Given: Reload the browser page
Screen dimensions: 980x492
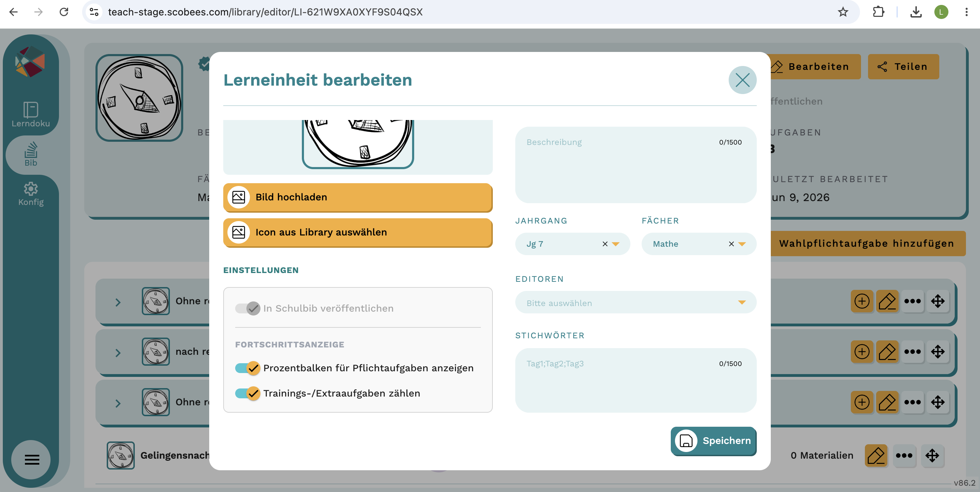Looking at the screenshot, I should pos(64,12).
